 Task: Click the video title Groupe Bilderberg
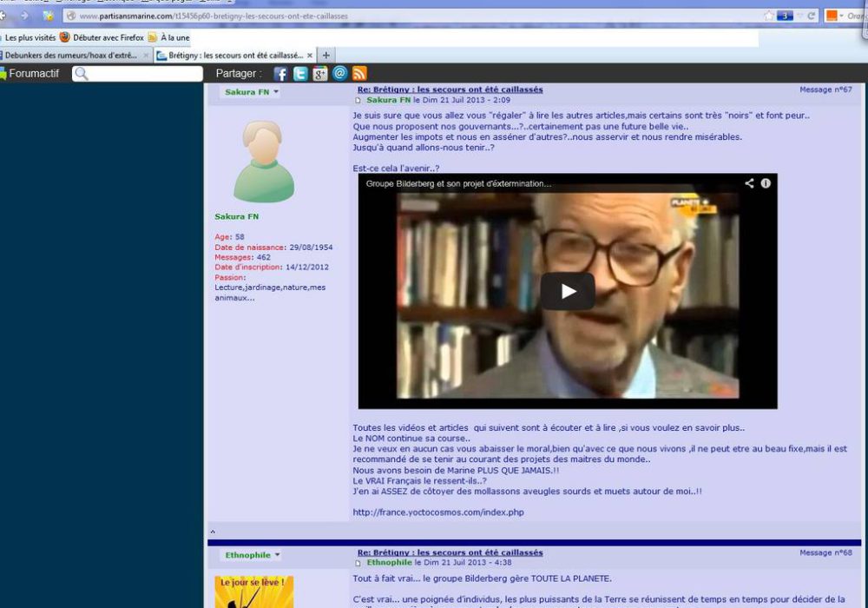click(x=458, y=184)
